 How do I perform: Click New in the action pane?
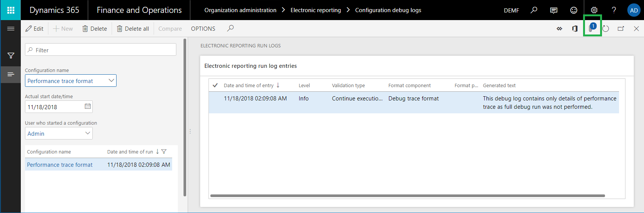click(x=63, y=28)
